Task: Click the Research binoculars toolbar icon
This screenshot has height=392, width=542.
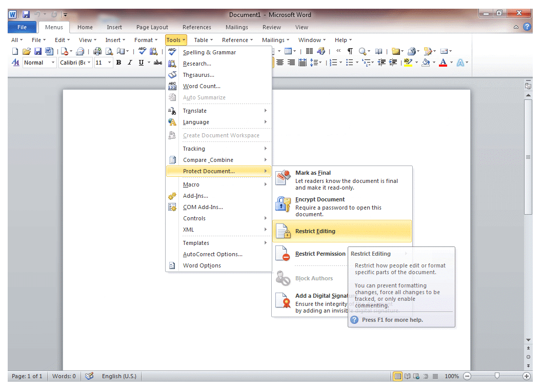Action: click(153, 51)
